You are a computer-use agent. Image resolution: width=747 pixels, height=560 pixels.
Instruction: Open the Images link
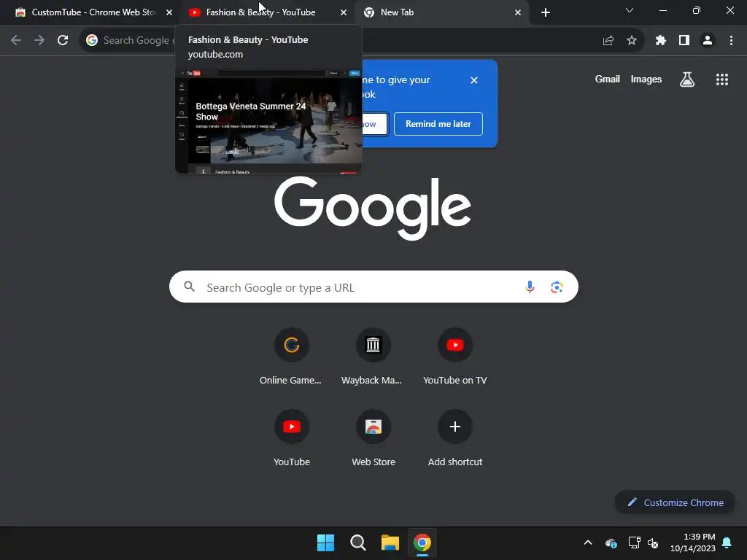point(646,79)
